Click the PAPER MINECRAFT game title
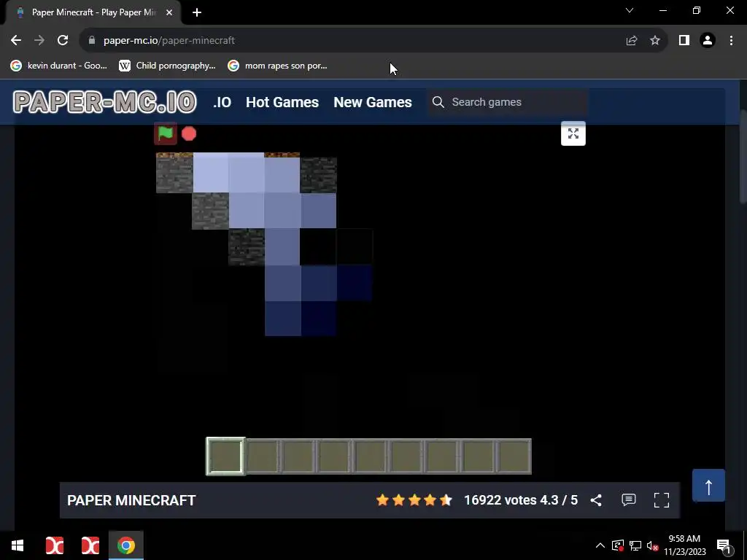The width and height of the screenshot is (747, 560). point(131,500)
